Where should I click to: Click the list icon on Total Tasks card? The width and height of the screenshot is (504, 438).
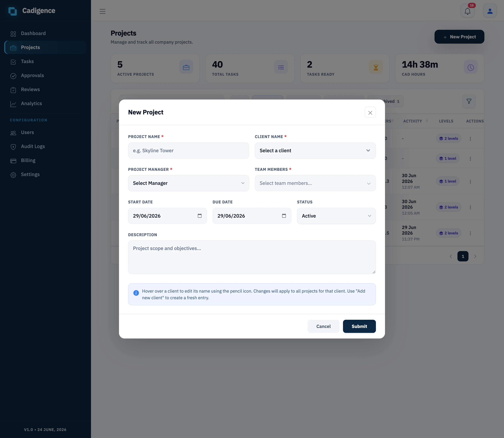click(x=281, y=67)
